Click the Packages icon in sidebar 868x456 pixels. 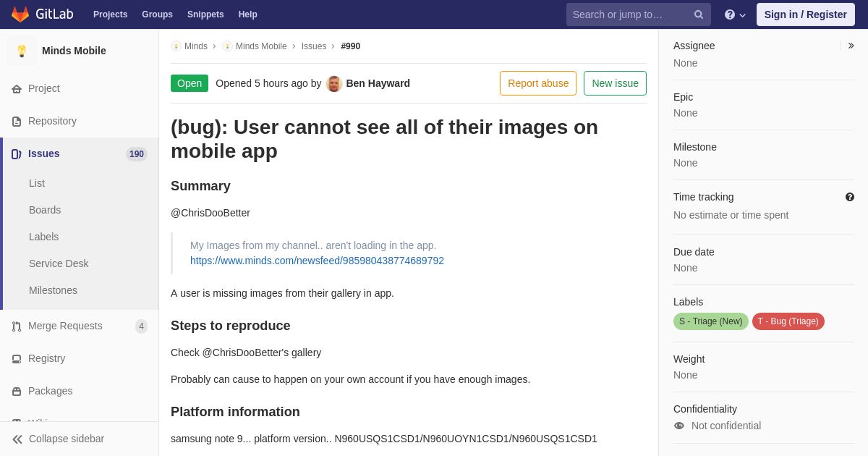[17, 392]
